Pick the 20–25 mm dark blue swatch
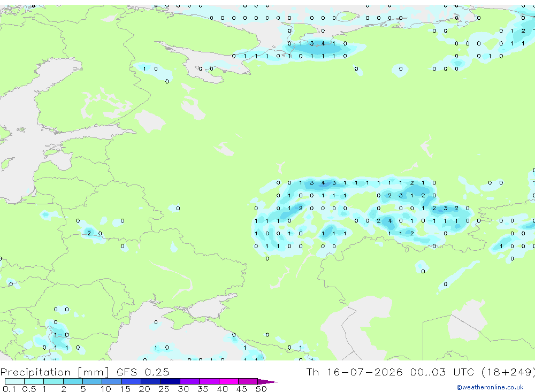Screen dimensions: 535x392 tap(151, 381)
